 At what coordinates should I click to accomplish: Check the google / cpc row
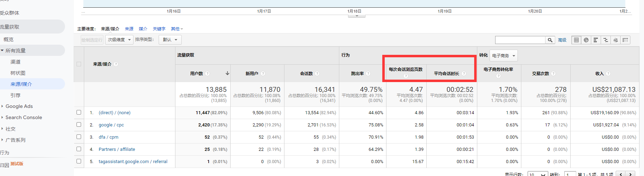pos(79,125)
